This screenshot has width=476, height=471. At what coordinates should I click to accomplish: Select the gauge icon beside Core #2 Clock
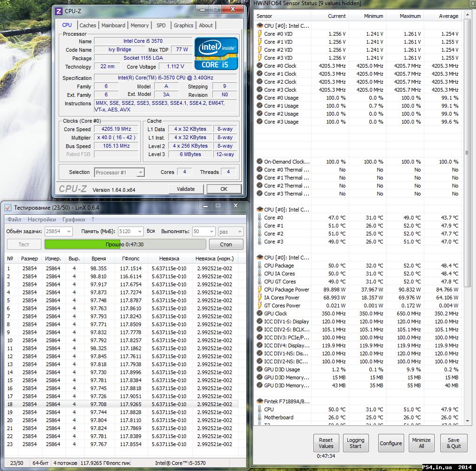[259, 82]
